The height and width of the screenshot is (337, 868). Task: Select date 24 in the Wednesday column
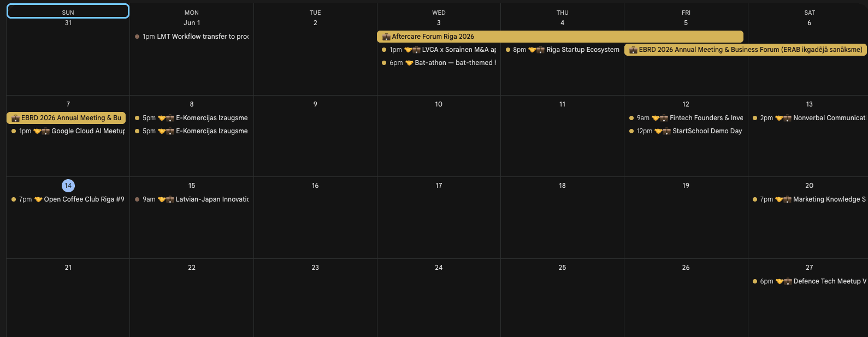439,268
